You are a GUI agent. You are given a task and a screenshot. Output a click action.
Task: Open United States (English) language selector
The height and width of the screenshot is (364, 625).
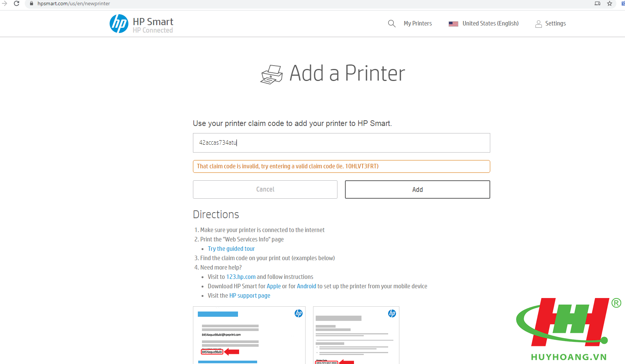pos(490,23)
